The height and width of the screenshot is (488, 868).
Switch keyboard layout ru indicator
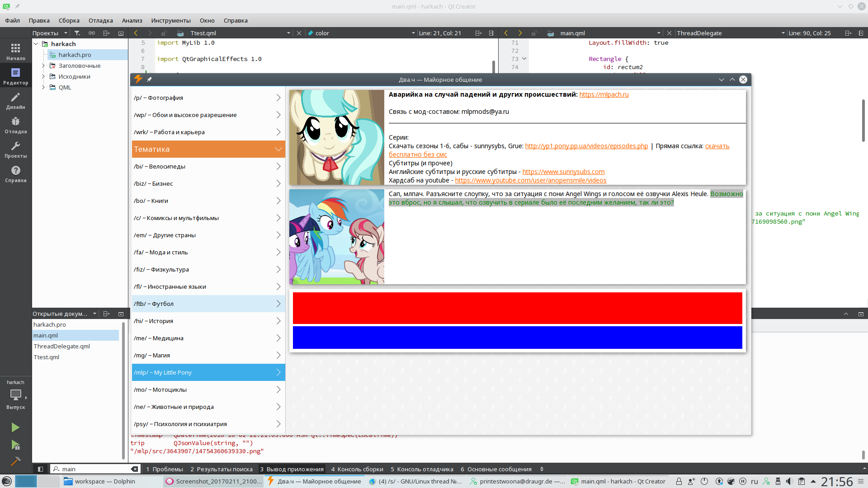point(755,481)
